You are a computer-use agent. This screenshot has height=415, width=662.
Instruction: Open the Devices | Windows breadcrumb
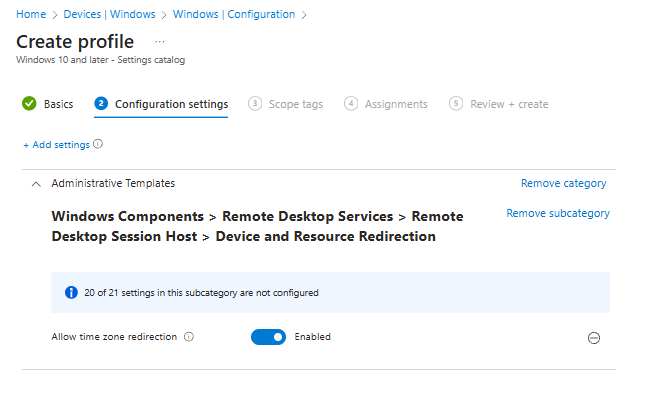coord(108,14)
